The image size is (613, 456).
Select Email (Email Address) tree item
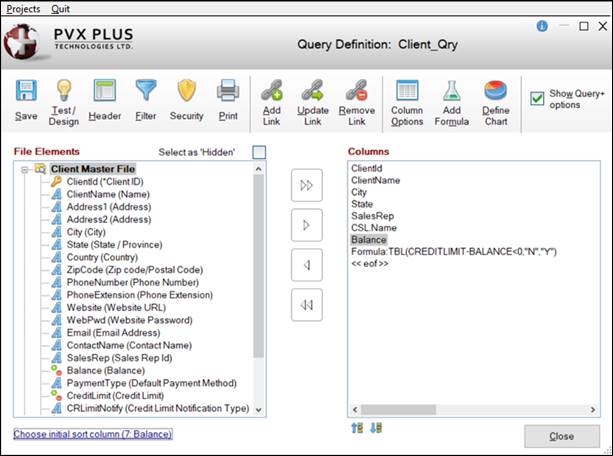[113, 333]
